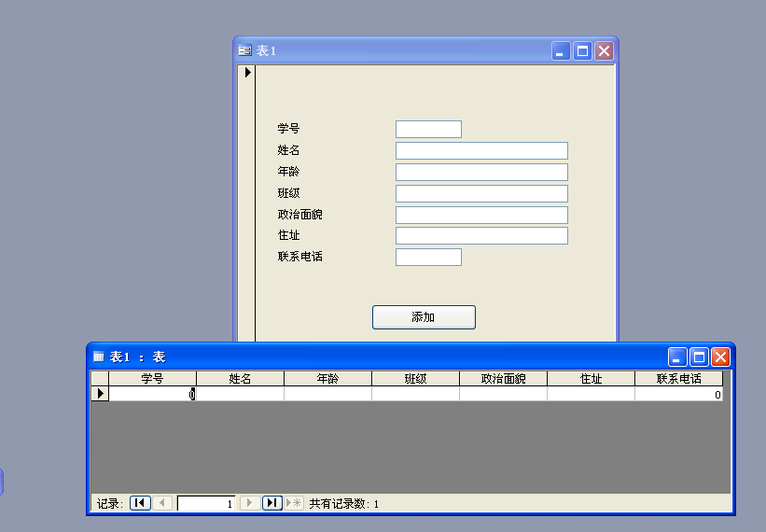The image size is (766, 532).
Task: Go to previous record in the datasheet
Action: tap(162, 503)
